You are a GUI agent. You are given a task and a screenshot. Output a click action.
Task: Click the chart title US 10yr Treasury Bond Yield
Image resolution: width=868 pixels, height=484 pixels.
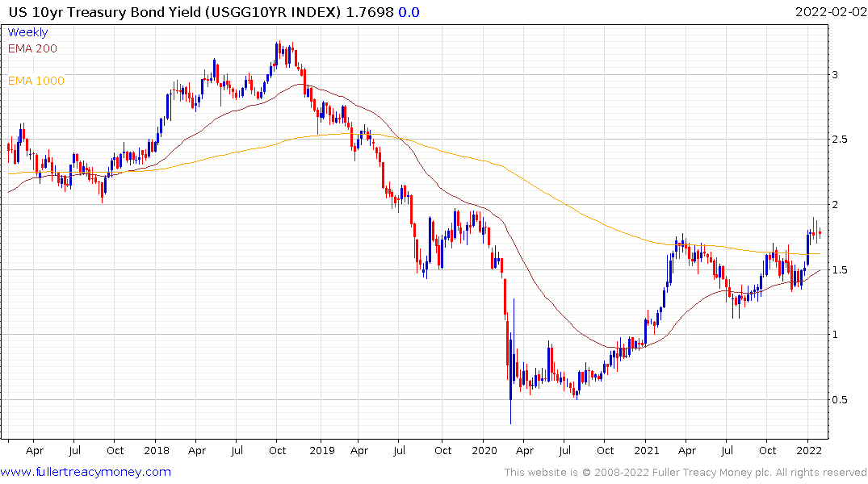[x=105, y=12]
